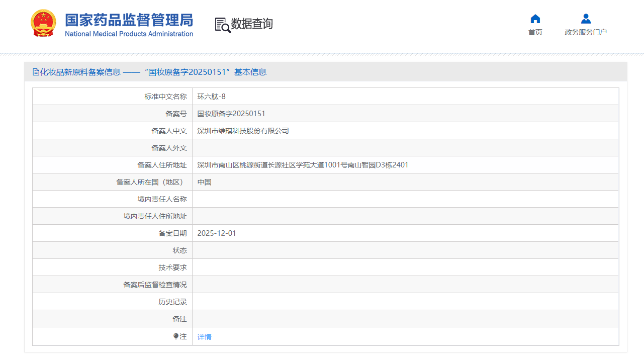Open the 详情 link
Viewport: 644px width, 359px height.
(204, 336)
